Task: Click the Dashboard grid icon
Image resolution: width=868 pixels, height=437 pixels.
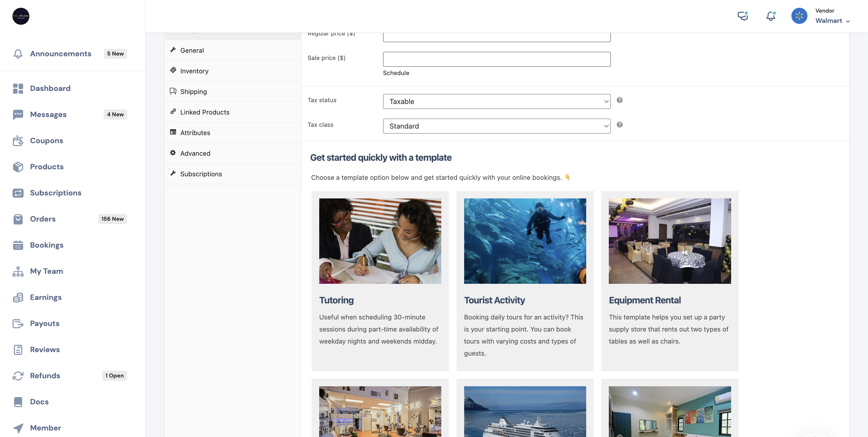Action: point(18,88)
